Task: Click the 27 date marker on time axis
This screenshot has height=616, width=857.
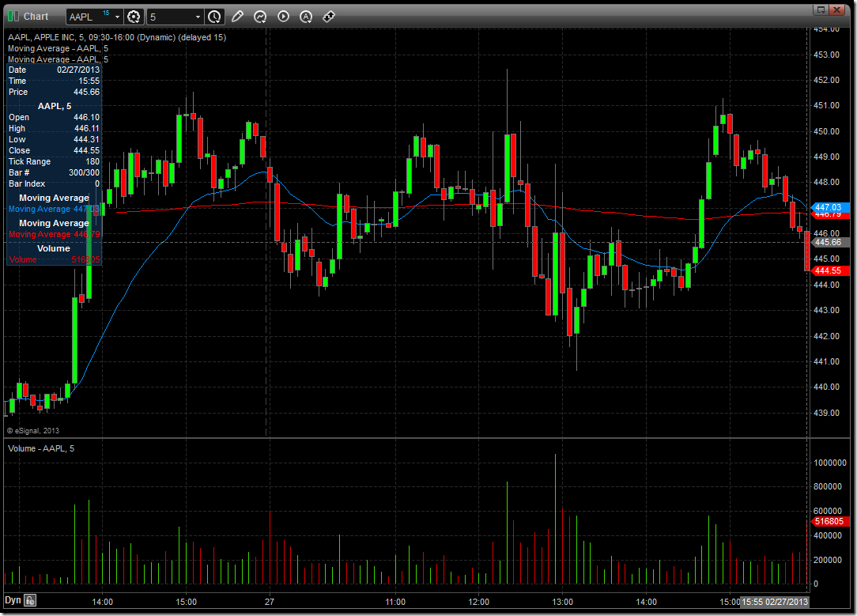Action: pos(270,602)
